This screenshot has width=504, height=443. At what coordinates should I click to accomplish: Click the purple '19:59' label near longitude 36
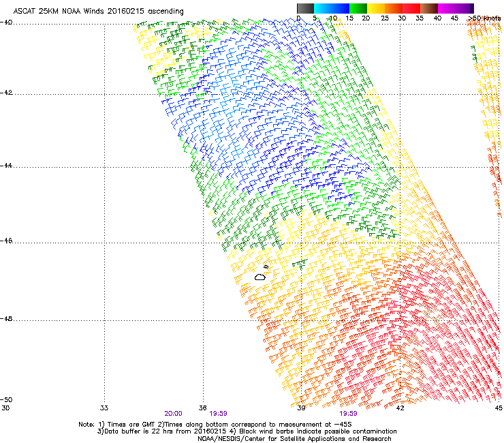[218, 414]
